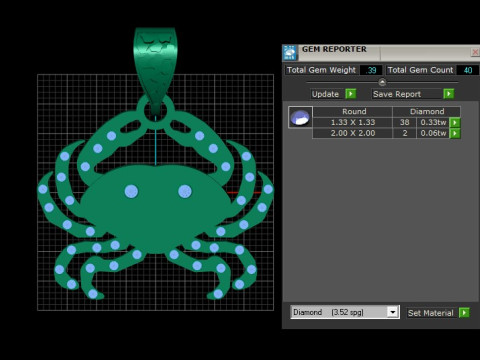The height and width of the screenshot is (360, 480).
Task: Select the 2.00 X 2.00 gem size row
Action: [353, 133]
